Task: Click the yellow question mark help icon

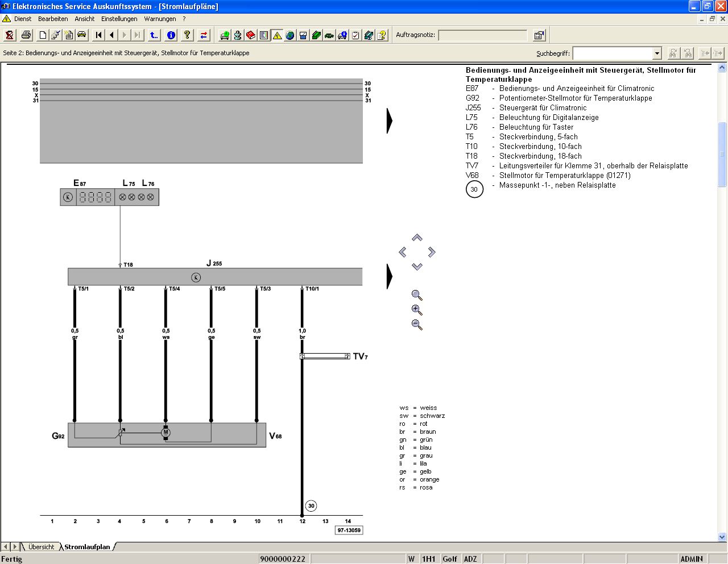Action: point(187,35)
